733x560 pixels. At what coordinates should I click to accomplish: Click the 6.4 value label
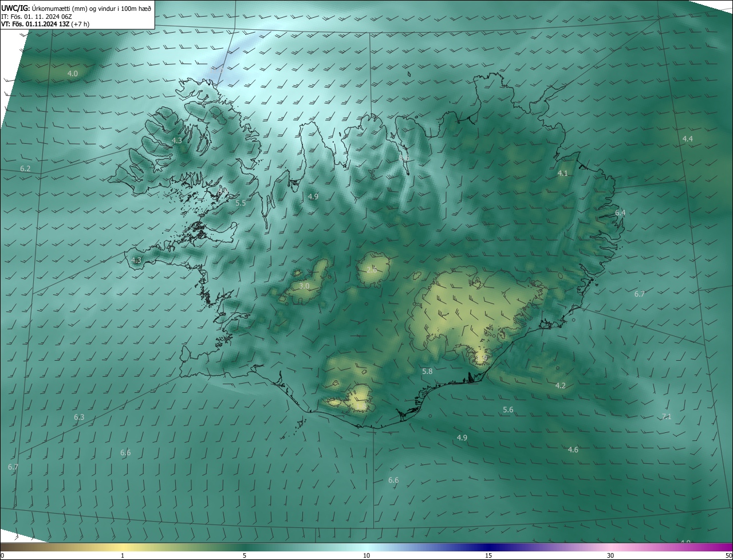point(620,213)
